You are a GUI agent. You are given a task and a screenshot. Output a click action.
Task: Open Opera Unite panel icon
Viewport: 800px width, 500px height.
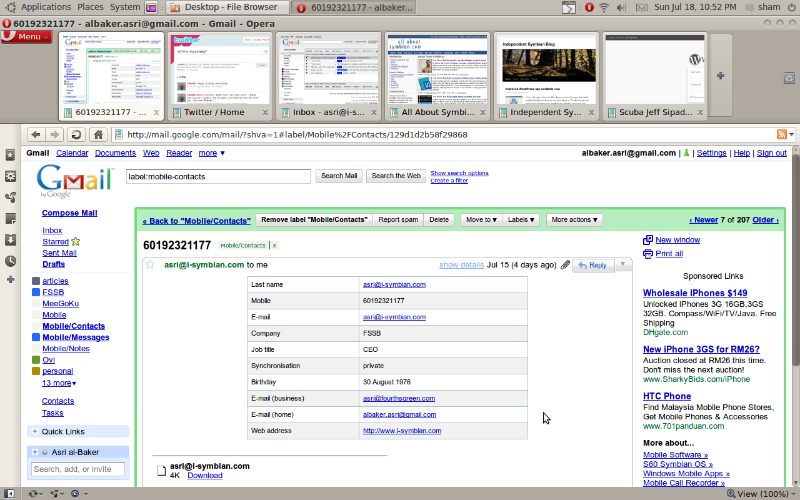[x=10, y=197]
